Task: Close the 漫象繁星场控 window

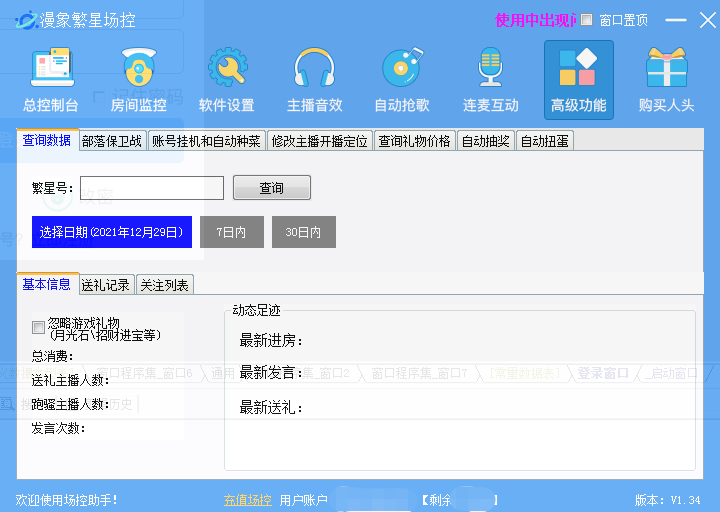Action: click(x=708, y=20)
